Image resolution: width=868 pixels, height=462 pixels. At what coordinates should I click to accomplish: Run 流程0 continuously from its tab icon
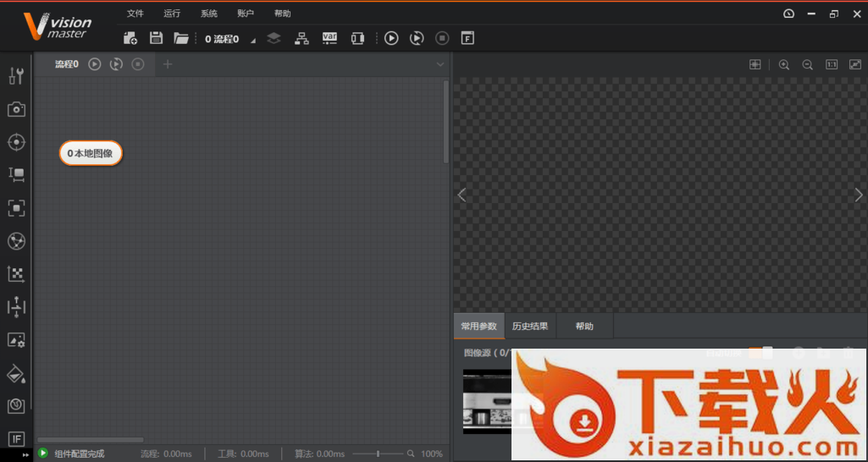tap(116, 64)
